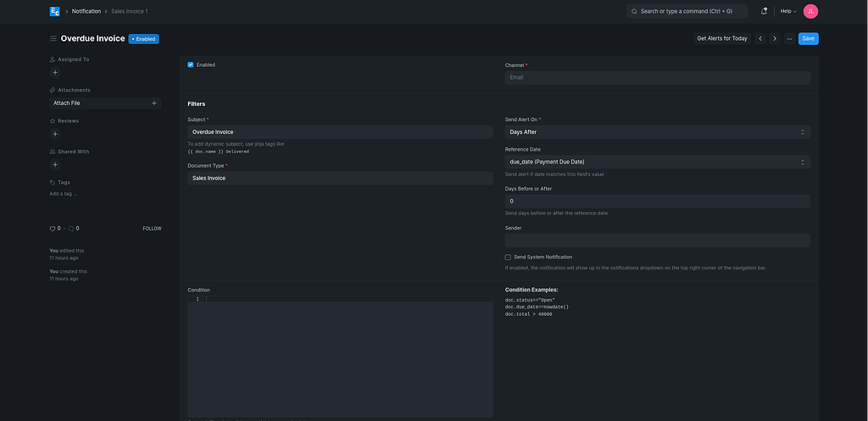Screen dimensions: 868x421
Task: Toggle the sidebar hamburger menu icon
Action: click(53, 39)
